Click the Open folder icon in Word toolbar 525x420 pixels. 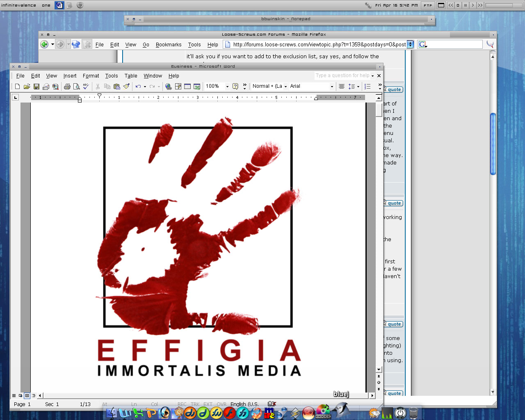tap(27, 87)
